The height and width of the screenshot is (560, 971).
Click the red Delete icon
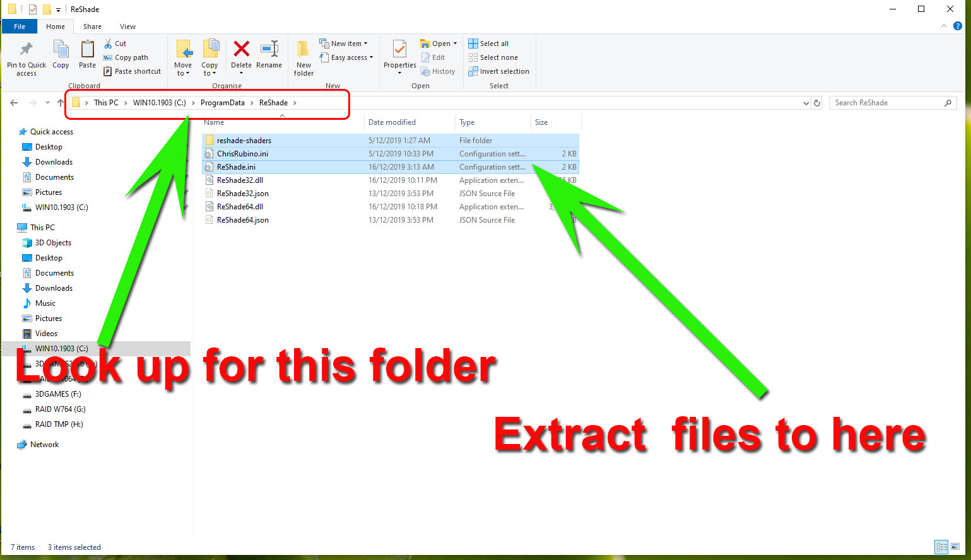click(x=241, y=50)
